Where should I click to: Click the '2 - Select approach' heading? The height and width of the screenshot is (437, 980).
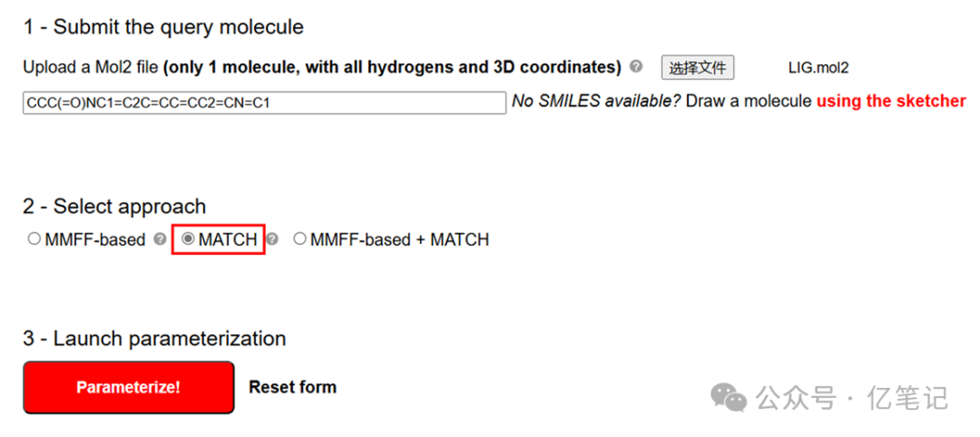point(114,207)
